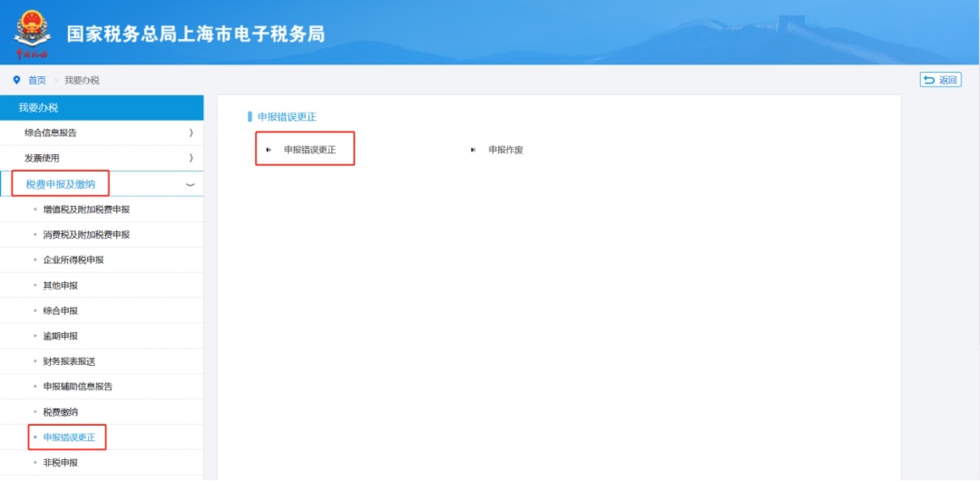
Task: Open 申报辅助信息报告 item
Action: click(x=77, y=387)
